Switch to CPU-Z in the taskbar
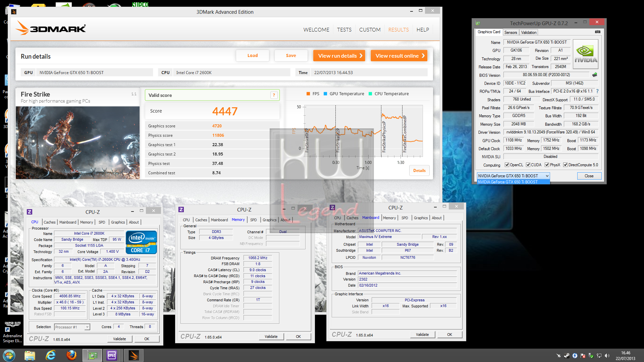 pyautogui.click(x=112, y=355)
